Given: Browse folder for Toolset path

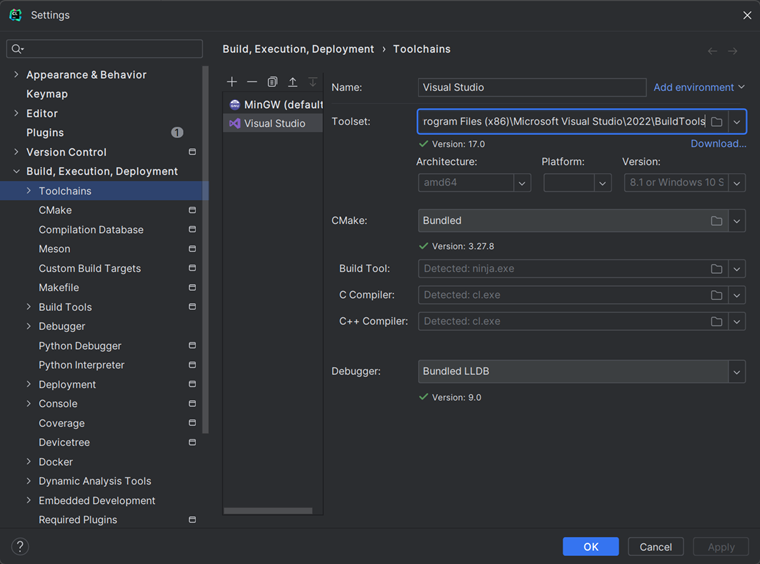Looking at the screenshot, I should pyautogui.click(x=716, y=122).
